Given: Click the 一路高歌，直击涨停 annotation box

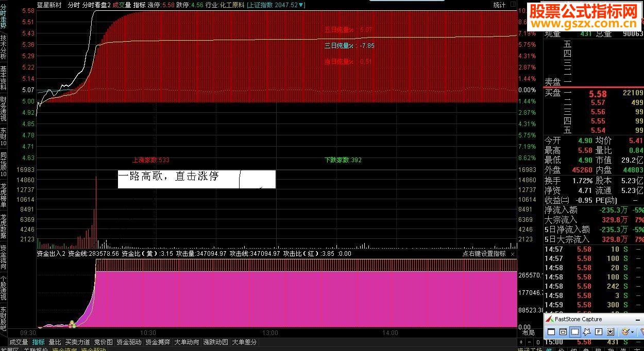Looking at the screenshot, I should tap(197, 179).
